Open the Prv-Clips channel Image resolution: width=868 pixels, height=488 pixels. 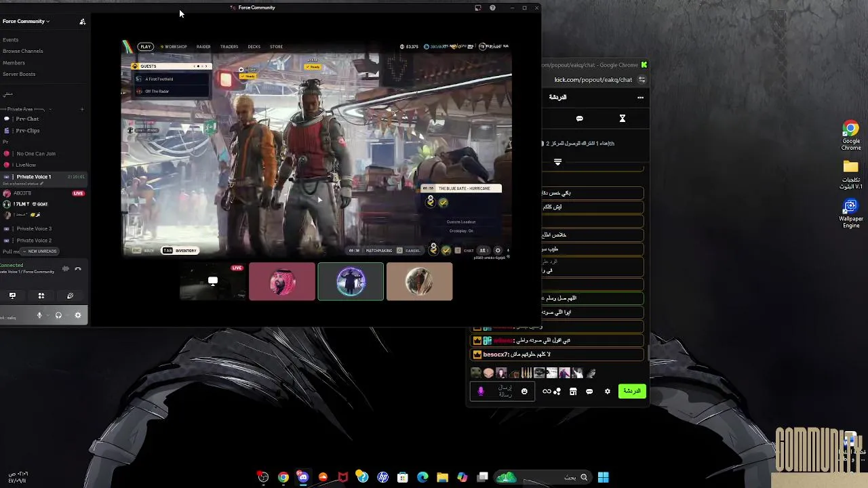(x=27, y=131)
